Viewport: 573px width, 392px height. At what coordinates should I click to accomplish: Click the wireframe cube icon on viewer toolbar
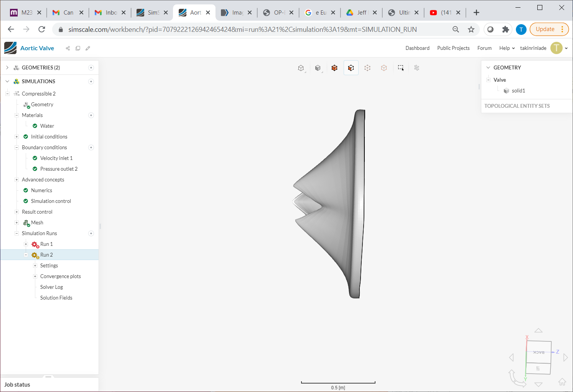pyautogui.click(x=301, y=68)
